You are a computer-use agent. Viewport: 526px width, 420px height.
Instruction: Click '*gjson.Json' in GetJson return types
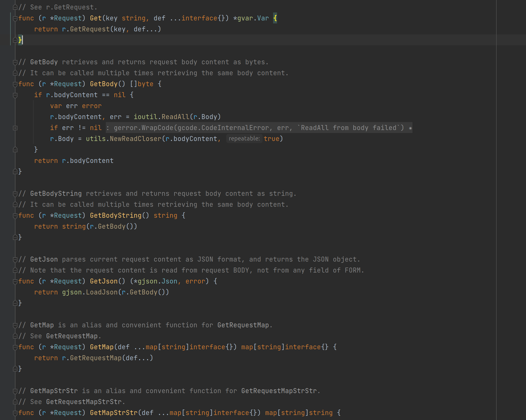coord(156,281)
